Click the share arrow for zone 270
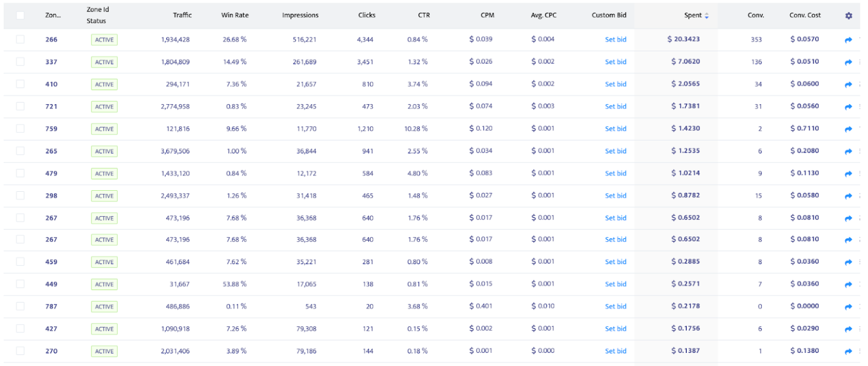This screenshot has width=868, height=366. (848, 351)
